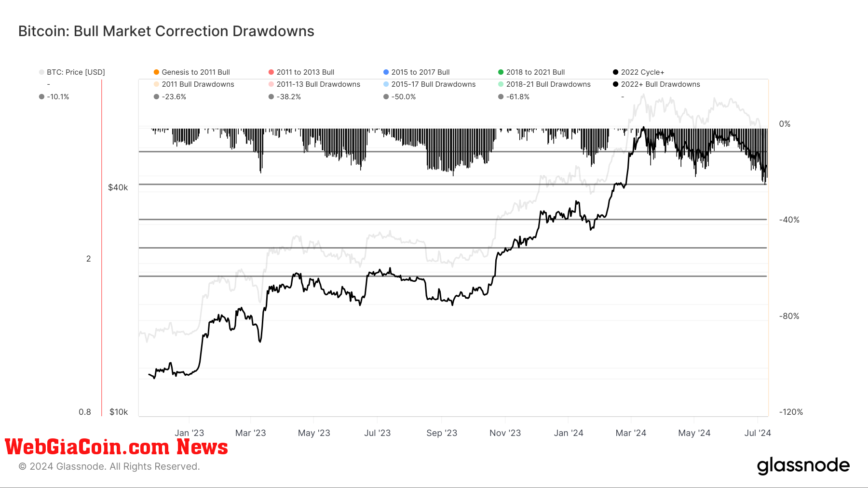The image size is (868, 488).
Task: Click the May '23 date axis label
Action: pyautogui.click(x=314, y=433)
